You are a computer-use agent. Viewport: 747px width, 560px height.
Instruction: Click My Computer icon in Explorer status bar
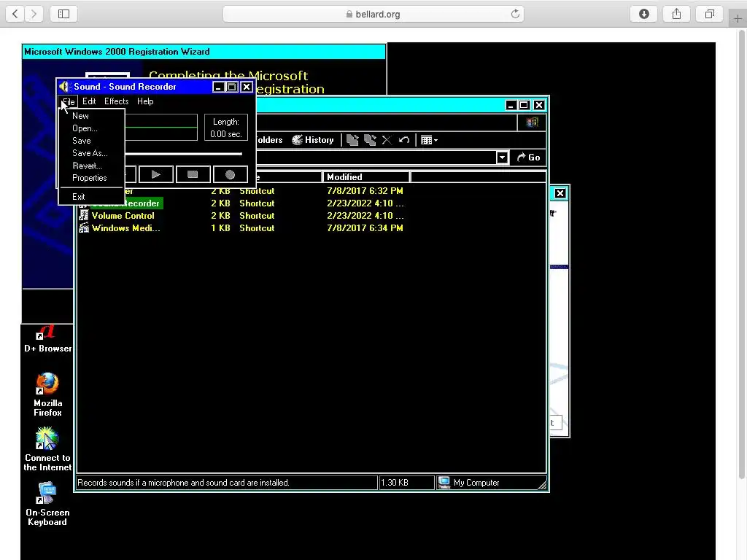coord(444,483)
